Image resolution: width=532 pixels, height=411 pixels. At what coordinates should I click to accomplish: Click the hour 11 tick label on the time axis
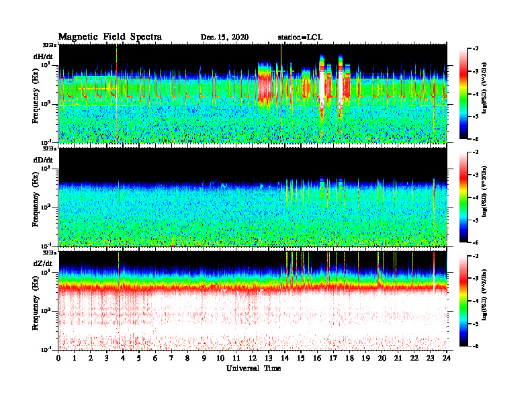coord(236,359)
